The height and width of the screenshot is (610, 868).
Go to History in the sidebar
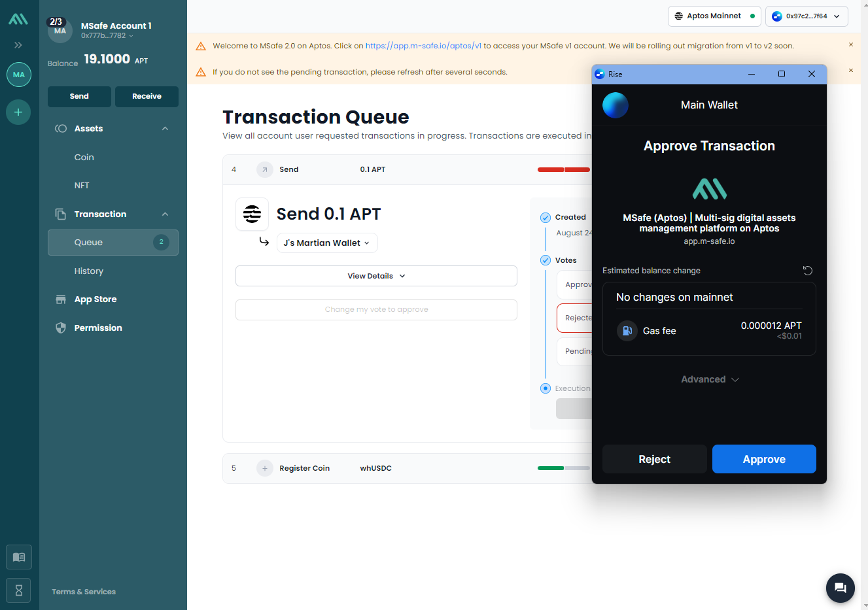(x=89, y=271)
